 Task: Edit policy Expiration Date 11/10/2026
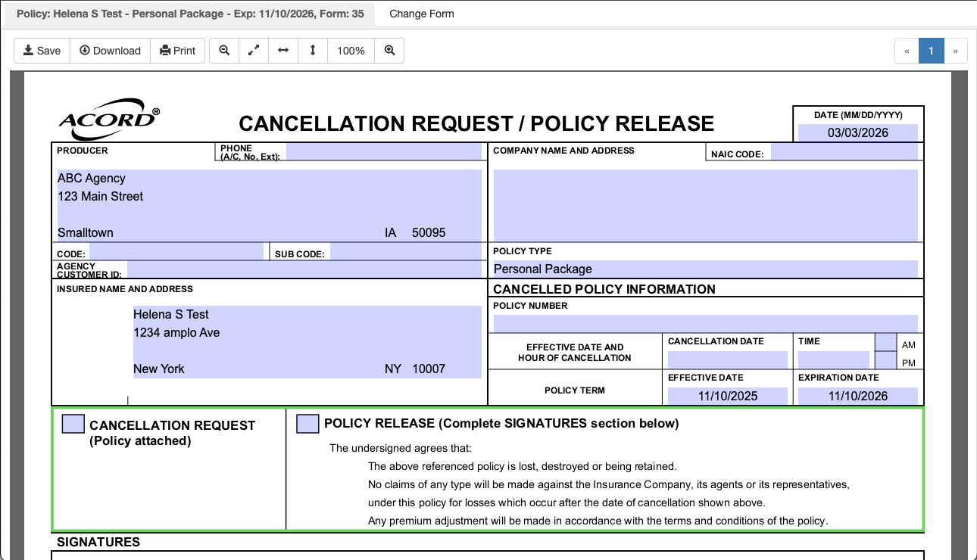[x=858, y=396]
